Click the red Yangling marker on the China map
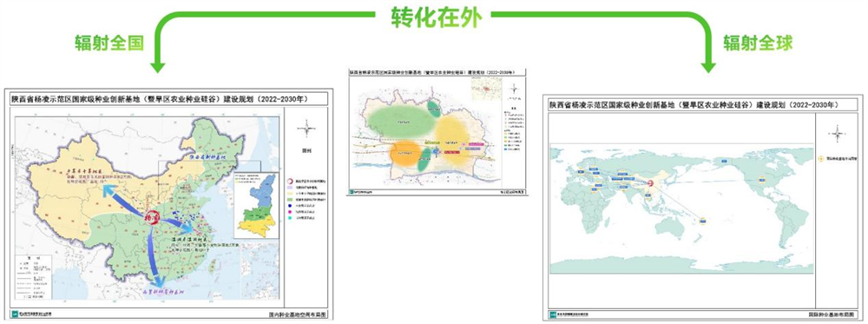Image resolution: width=868 pixels, height=324 pixels. pos(152,218)
